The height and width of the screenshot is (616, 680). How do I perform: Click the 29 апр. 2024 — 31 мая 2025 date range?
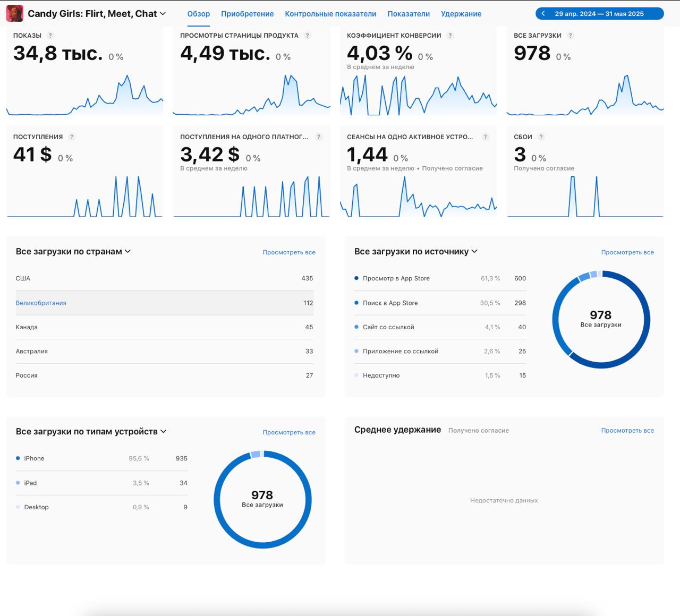[x=599, y=14]
